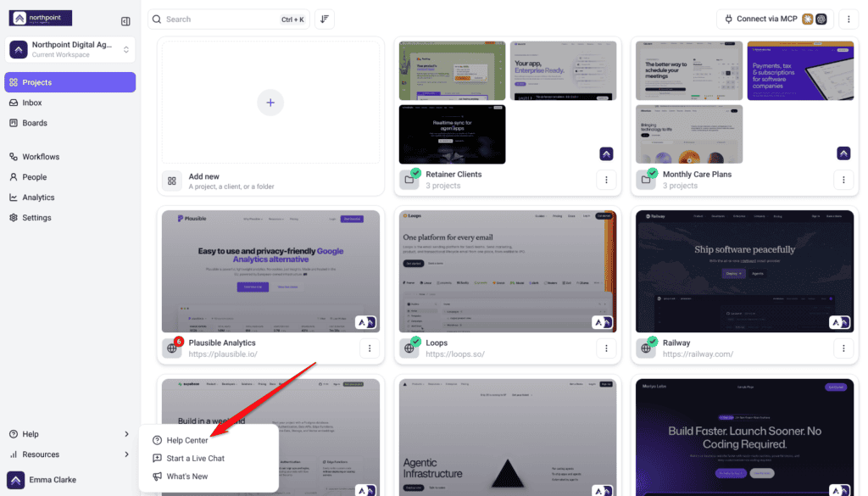
Task: Click the northpoint logo
Action: point(41,19)
